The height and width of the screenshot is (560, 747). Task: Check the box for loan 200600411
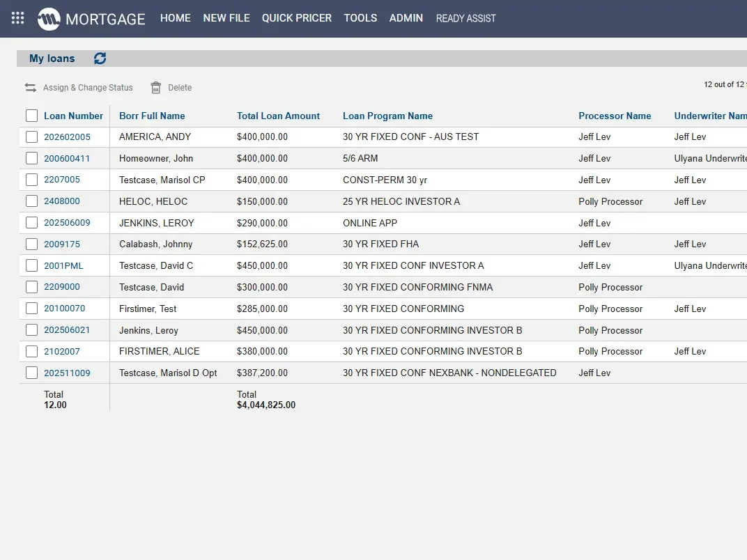point(31,158)
